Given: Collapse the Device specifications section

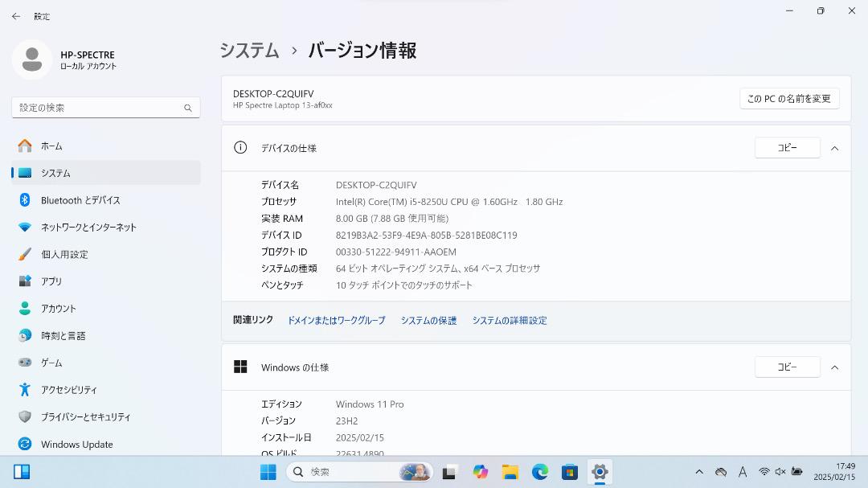Looking at the screenshot, I should (x=835, y=149).
